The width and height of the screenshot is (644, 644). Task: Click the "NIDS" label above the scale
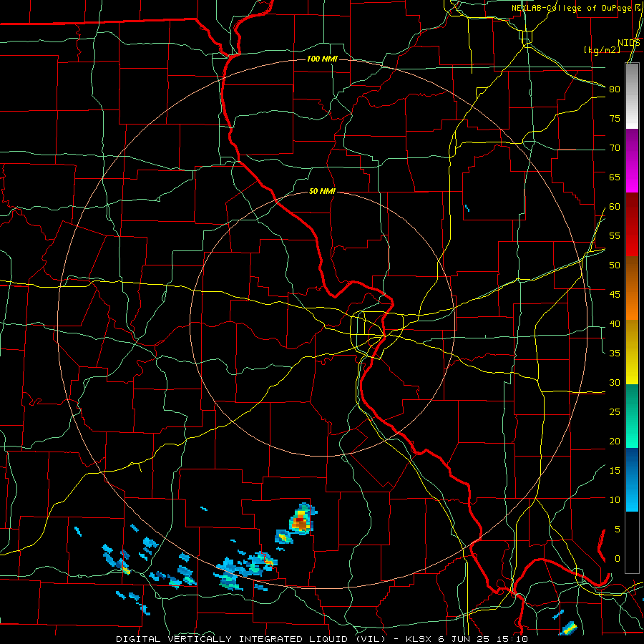[x=629, y=43]
